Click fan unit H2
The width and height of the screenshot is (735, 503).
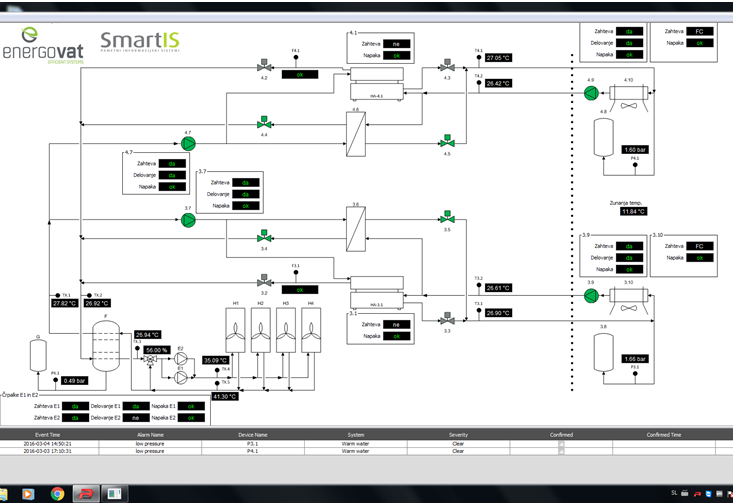click(x=261, y=330)
